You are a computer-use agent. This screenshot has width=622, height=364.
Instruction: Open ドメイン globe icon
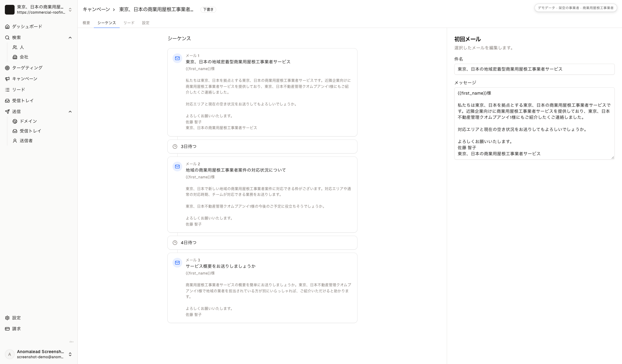[x=15, y=121]
